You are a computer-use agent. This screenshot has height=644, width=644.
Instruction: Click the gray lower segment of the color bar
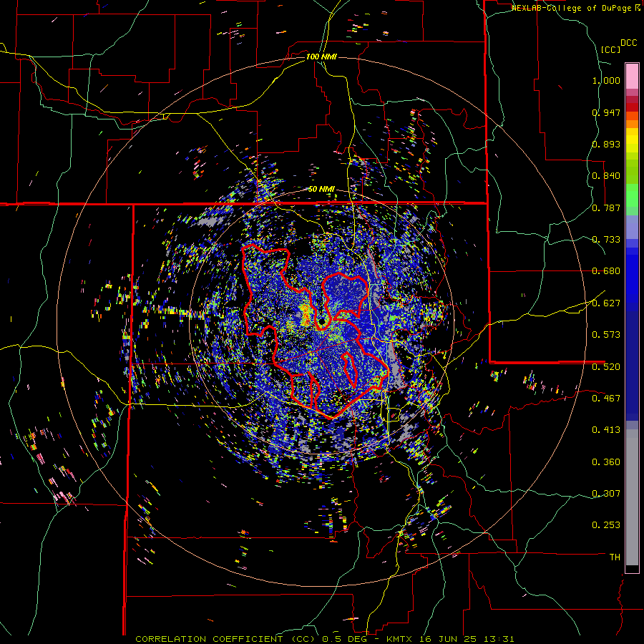(632, 497)
